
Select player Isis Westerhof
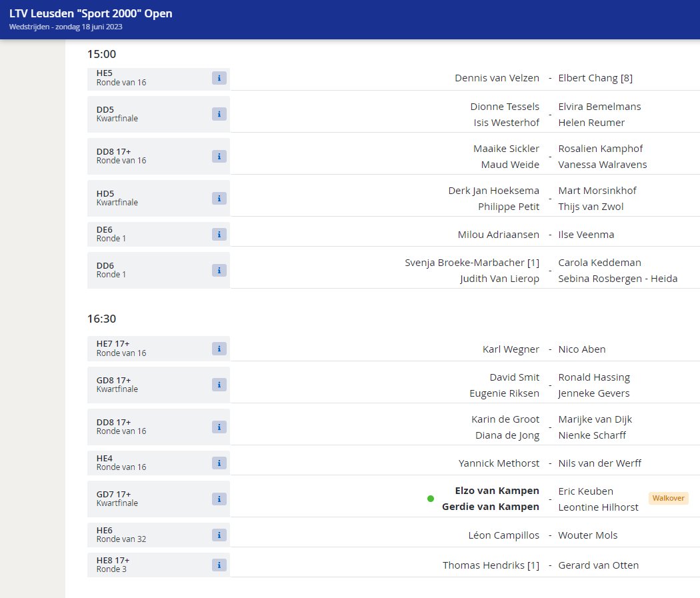click(x=506, y=123)
